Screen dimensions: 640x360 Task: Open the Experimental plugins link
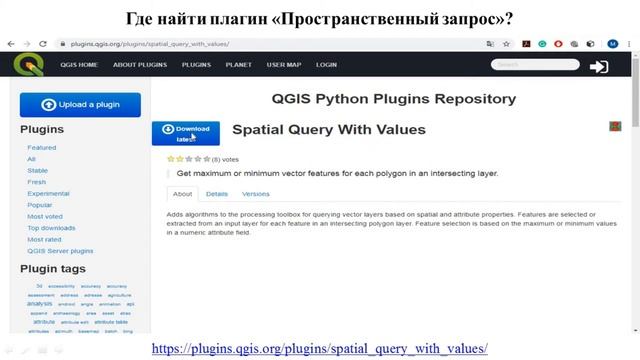[48, 193]
